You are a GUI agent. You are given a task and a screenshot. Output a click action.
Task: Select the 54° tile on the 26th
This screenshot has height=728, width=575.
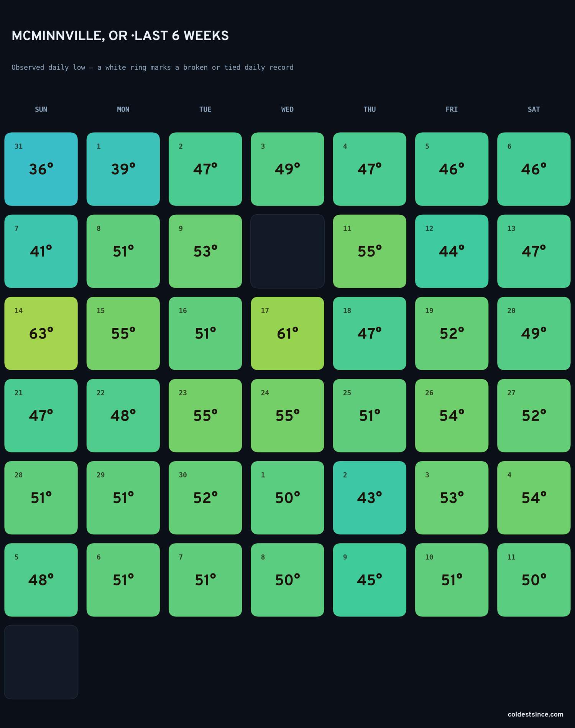(452, 416)
